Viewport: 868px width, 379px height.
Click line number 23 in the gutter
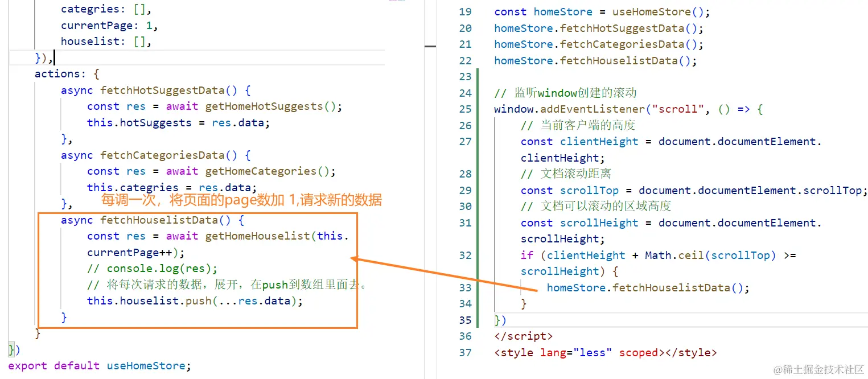465,77
